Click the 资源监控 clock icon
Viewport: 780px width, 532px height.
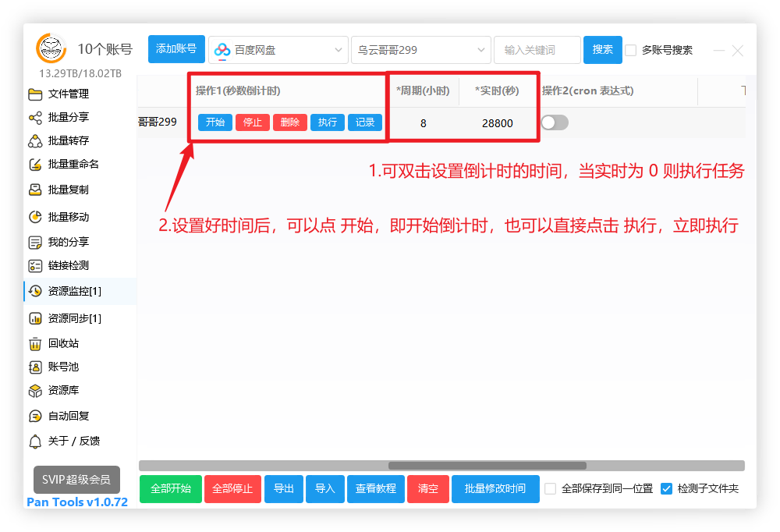(35, 291)
